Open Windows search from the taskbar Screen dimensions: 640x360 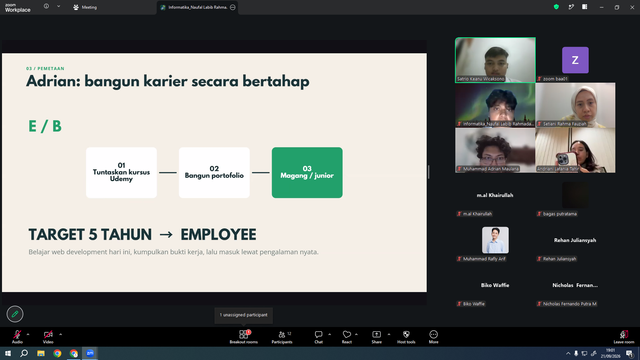pyautogui.click(x=24, y=353)
